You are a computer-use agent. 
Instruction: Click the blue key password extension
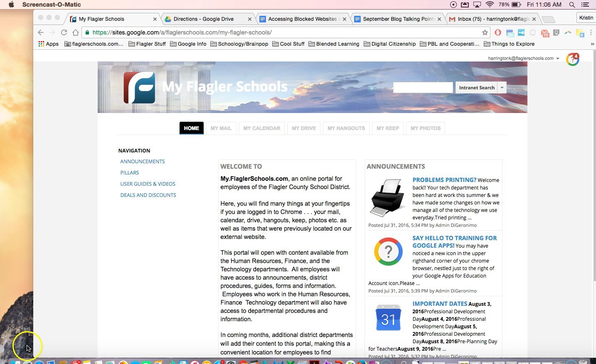coord(521,32)
